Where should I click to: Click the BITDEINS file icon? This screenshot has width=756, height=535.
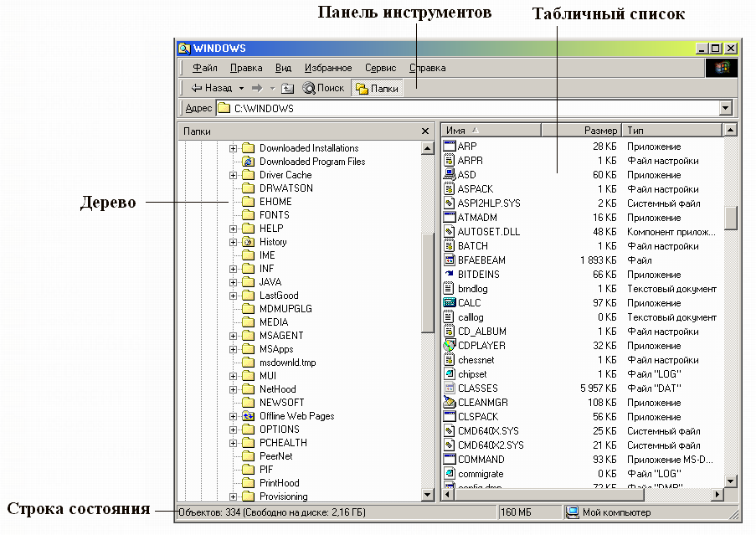pyautogui.click(x=450, y=275)
